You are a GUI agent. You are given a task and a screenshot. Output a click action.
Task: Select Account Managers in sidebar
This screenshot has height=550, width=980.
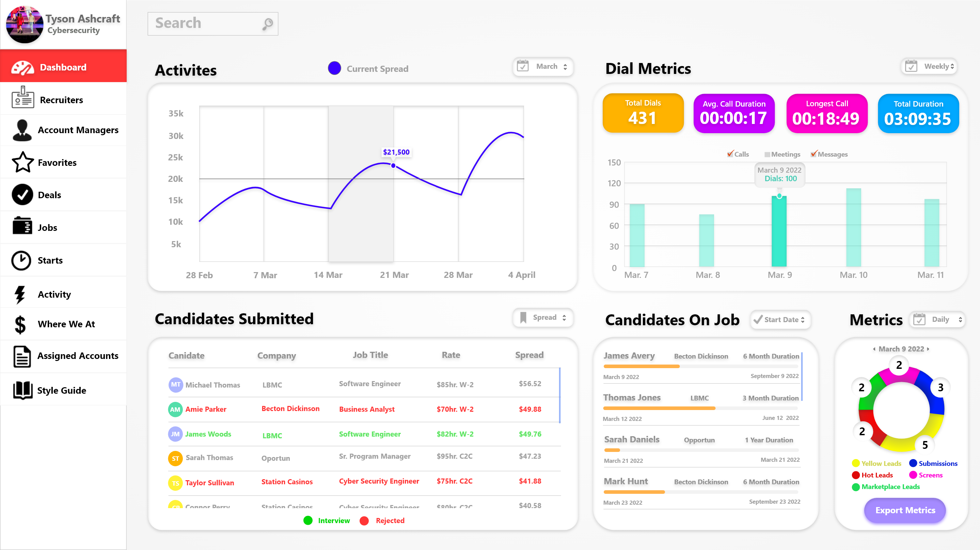click(78, 130)
